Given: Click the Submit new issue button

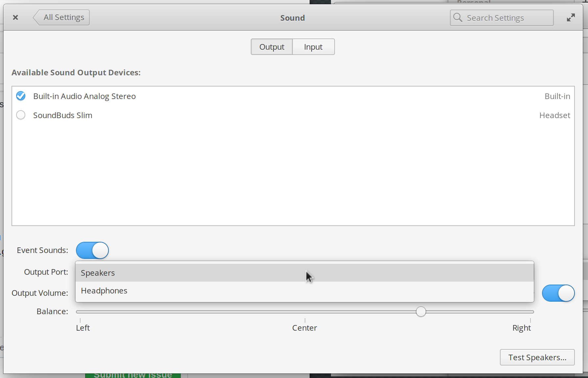Looking at the screenshot, I should [133, 374].
